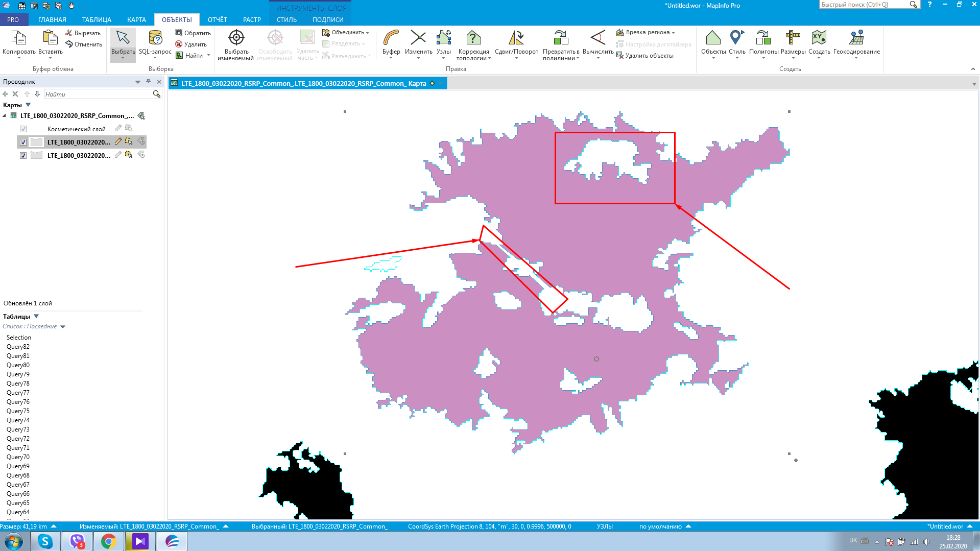
Task: Toggle the Косметический слой visibility checkbox
Action: (x=23, y=129)
